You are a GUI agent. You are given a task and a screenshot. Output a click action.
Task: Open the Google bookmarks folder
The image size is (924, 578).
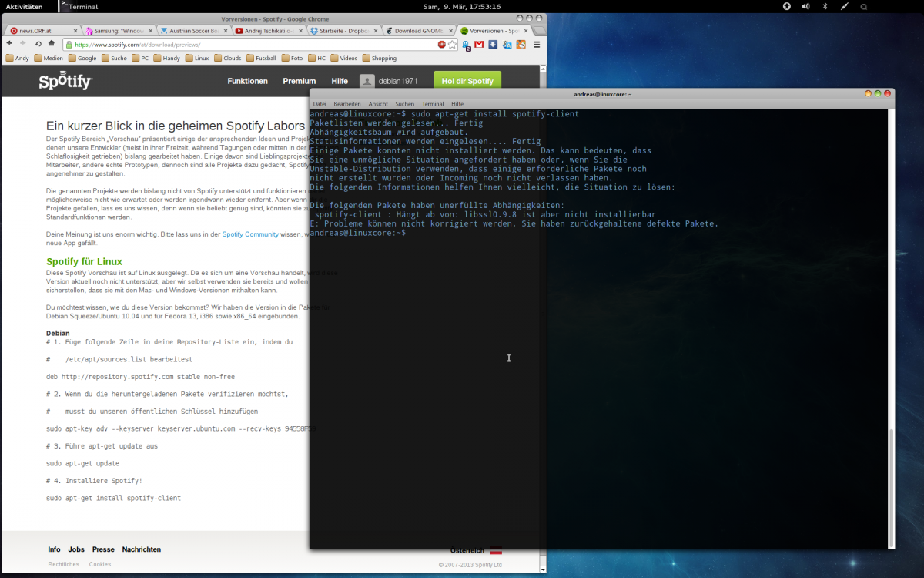(x=82, y=58)
